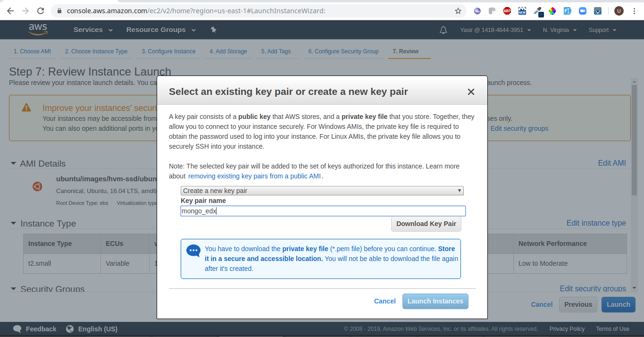Open the 'Create a new key pair' dropdown

click(322, 191)
